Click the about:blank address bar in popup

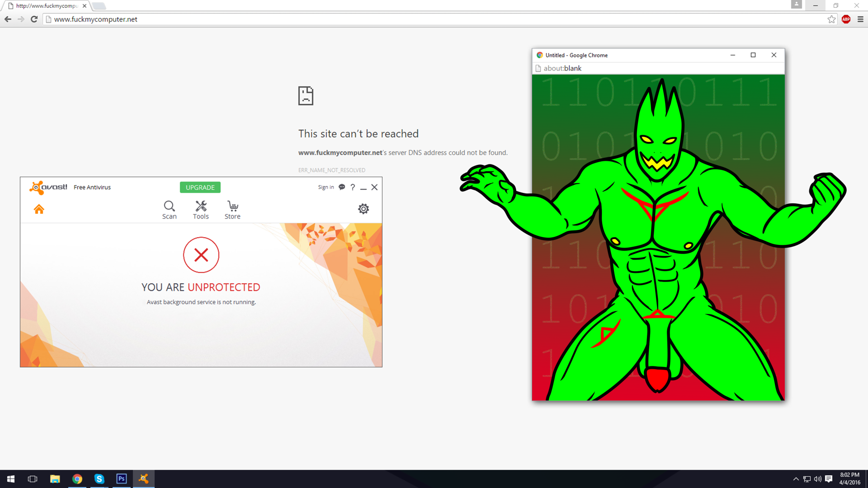[x=658, y=68]
